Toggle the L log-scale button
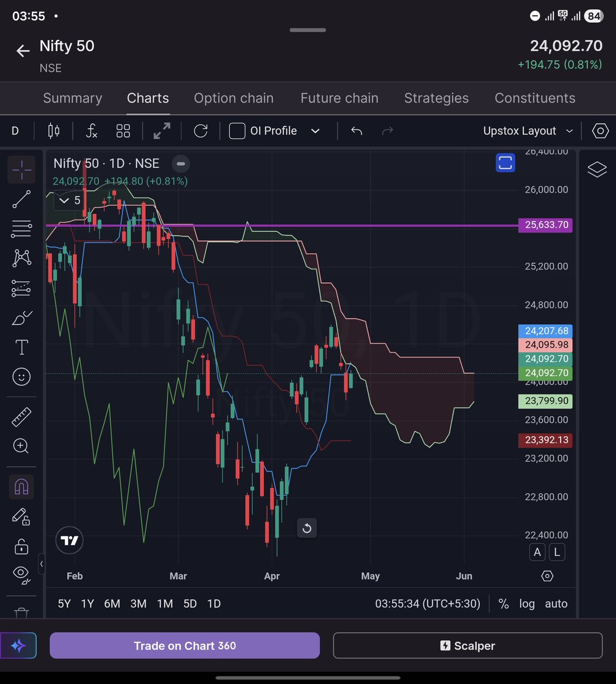The height and width of the screenshot is (684, 616). pyautogui.click(x=556, y=552)
